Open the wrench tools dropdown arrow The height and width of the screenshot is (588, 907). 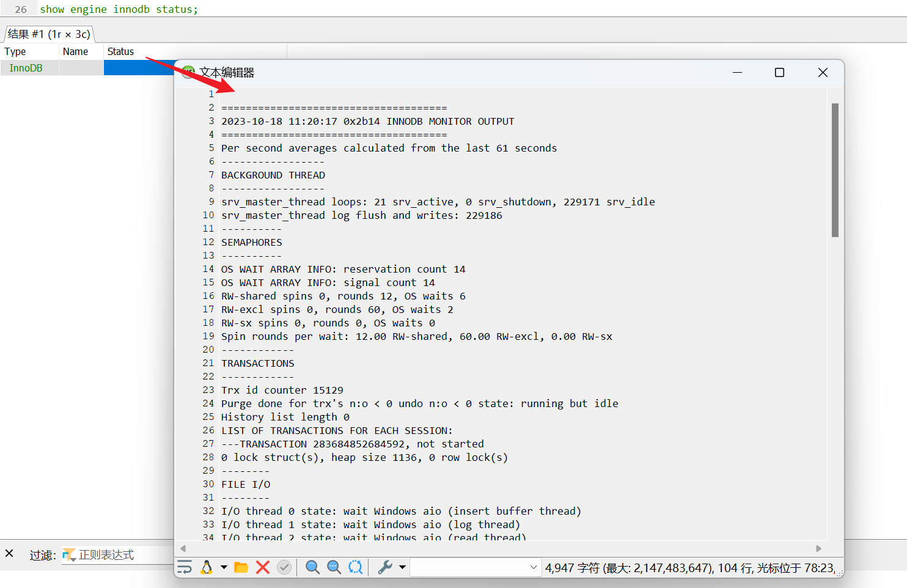click(402, 567)
